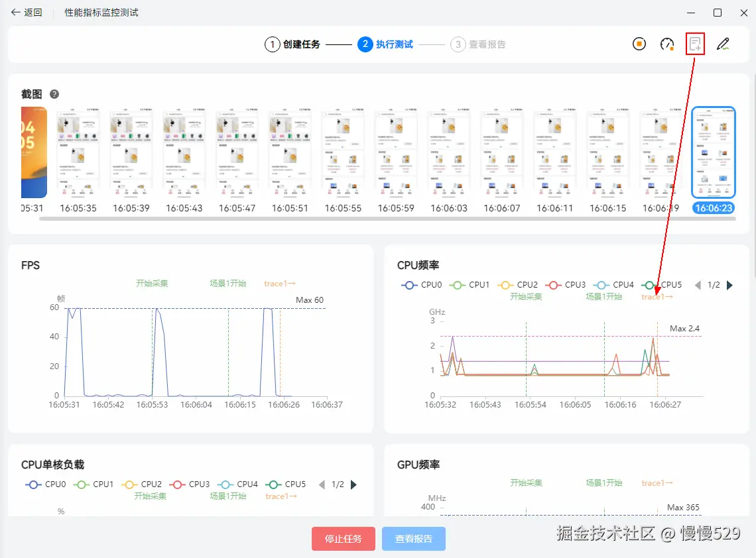756x558 pixels.
Task: Select screenshot thumbnail at 16:06:15
Action: tap(607, 152)
